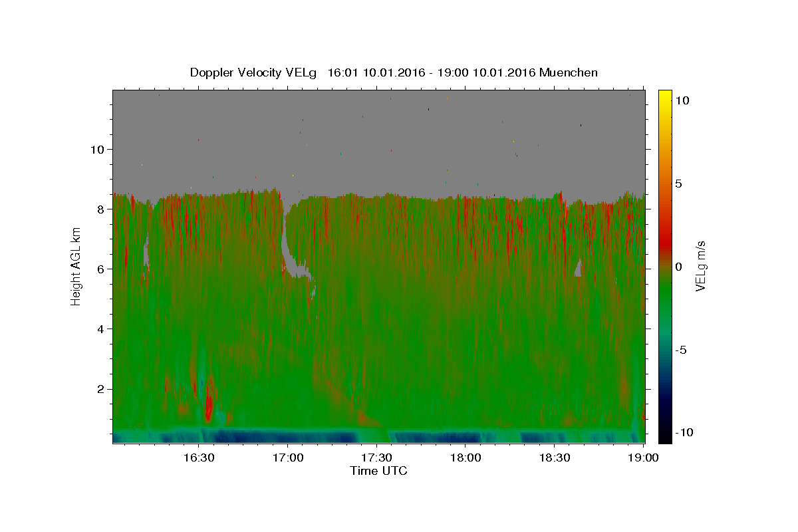Click the colorbar label 0

tap(679, 267)
